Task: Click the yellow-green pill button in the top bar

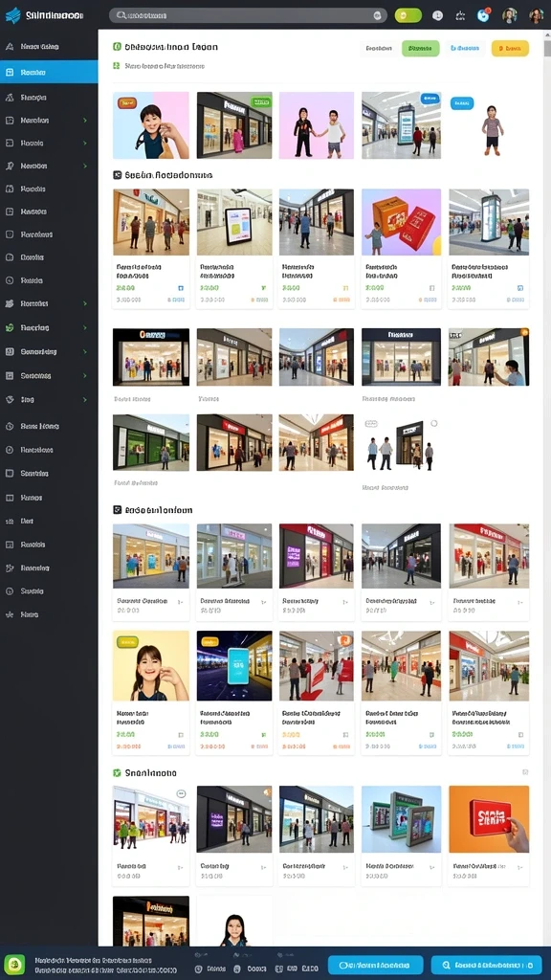Action: 408,15
